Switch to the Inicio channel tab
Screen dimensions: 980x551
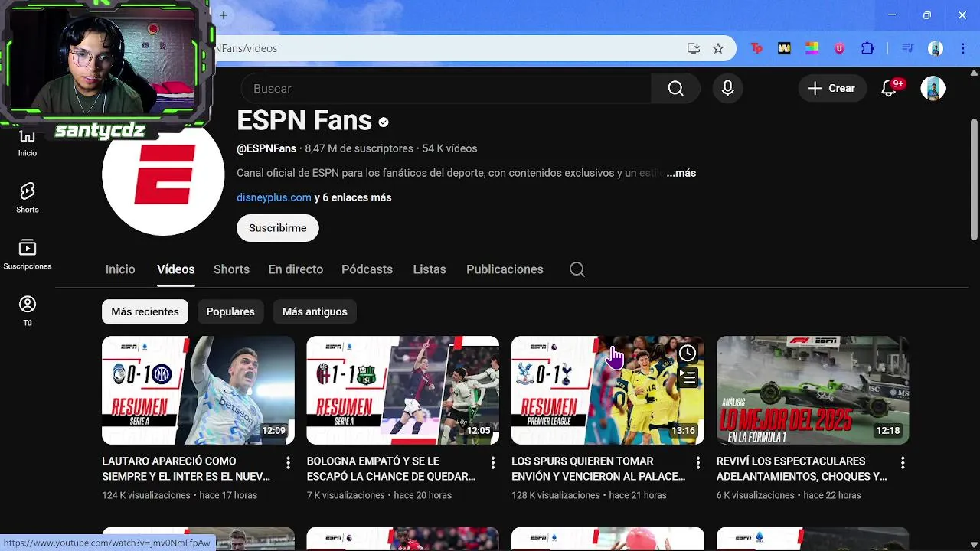120,269
